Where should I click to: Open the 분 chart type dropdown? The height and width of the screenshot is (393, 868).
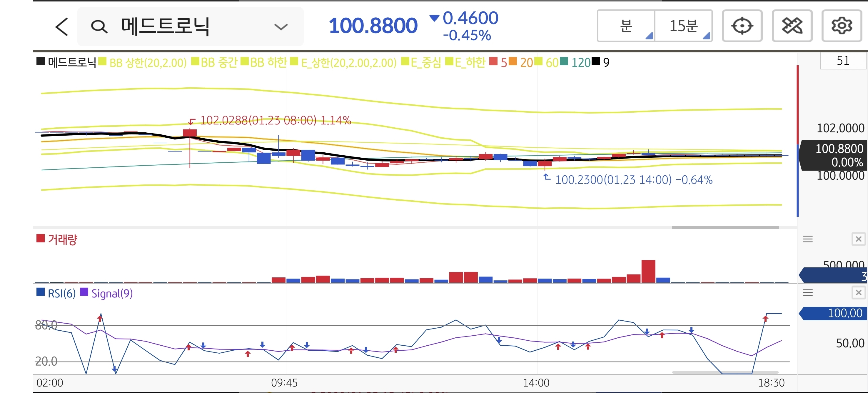click(626, 26)
